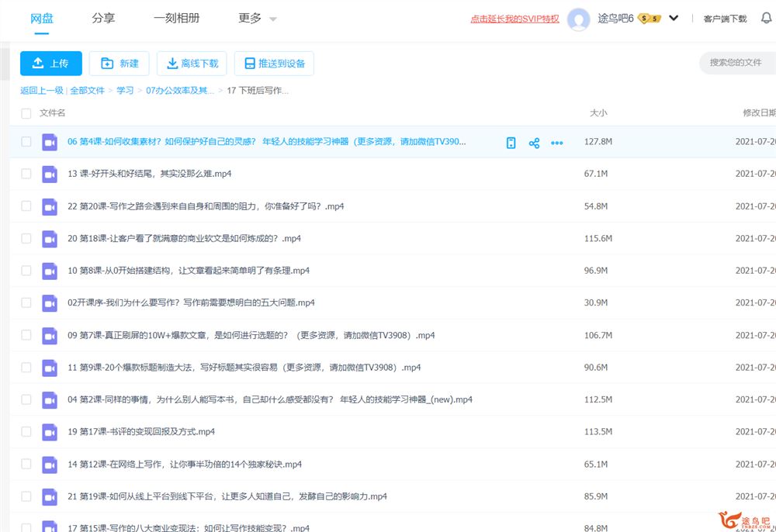
Task: Click the share icon on the highlighted file row
Action: coord(534,143)
